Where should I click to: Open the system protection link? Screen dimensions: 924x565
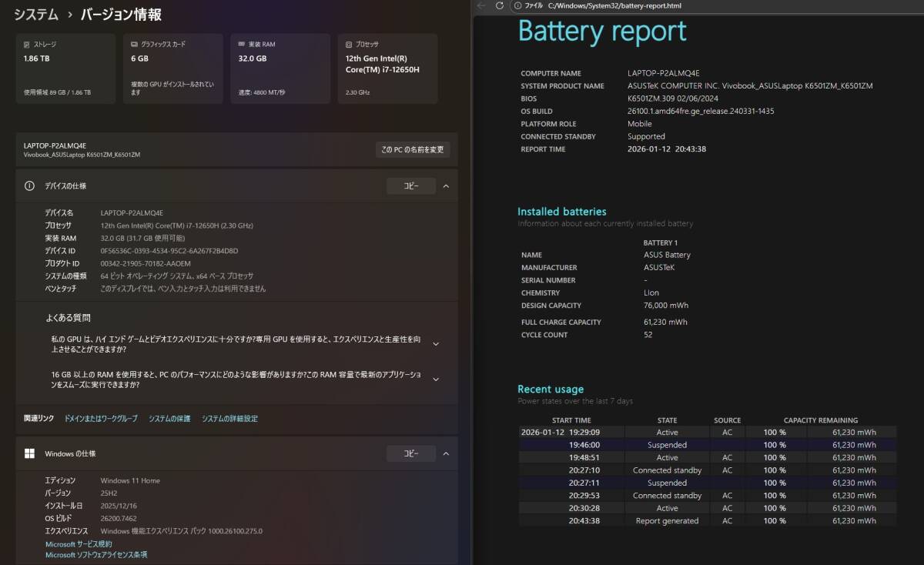[169, 419]
